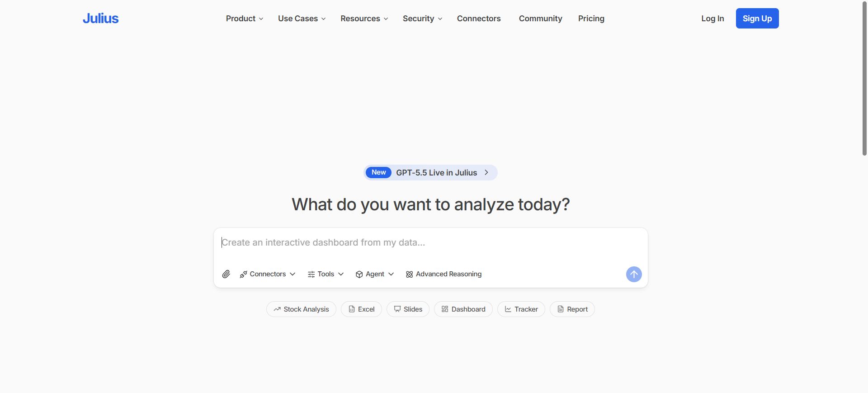Toggle Advanced Reasoning mode
Image resolution: width=868 pixels, height=393 pixels.
pyautogui.click(x=443, y=274)
